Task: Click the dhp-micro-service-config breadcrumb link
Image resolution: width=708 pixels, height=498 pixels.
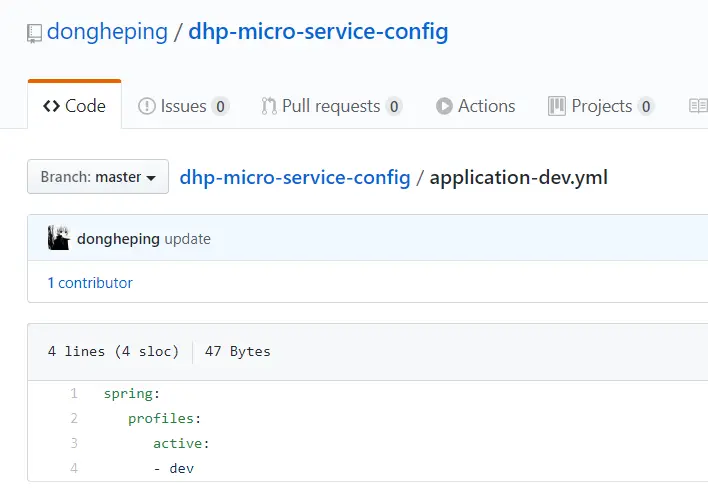Action: 295,178
